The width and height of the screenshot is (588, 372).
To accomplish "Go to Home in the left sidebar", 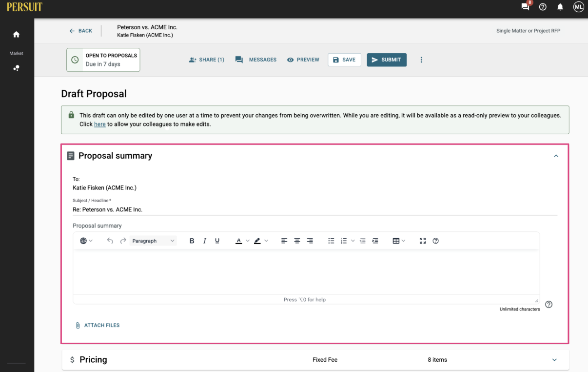I will coord(16,34).
